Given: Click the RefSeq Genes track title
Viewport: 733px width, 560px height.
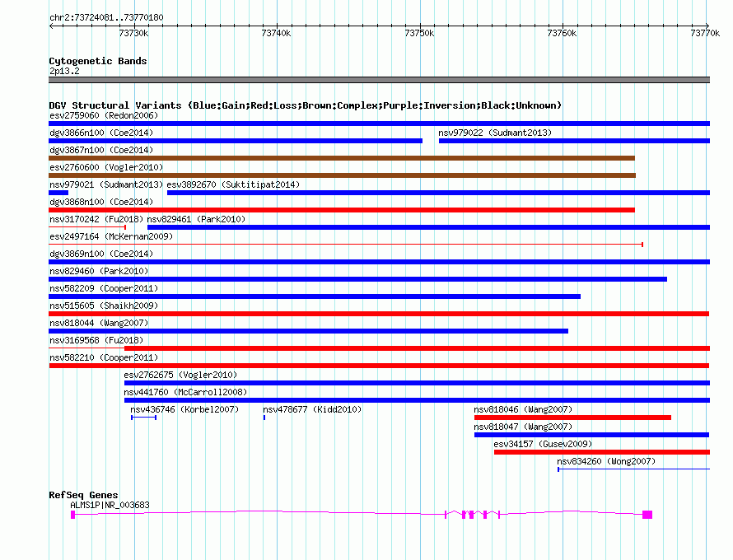Looking at the screenshot, I should (83, 495).
